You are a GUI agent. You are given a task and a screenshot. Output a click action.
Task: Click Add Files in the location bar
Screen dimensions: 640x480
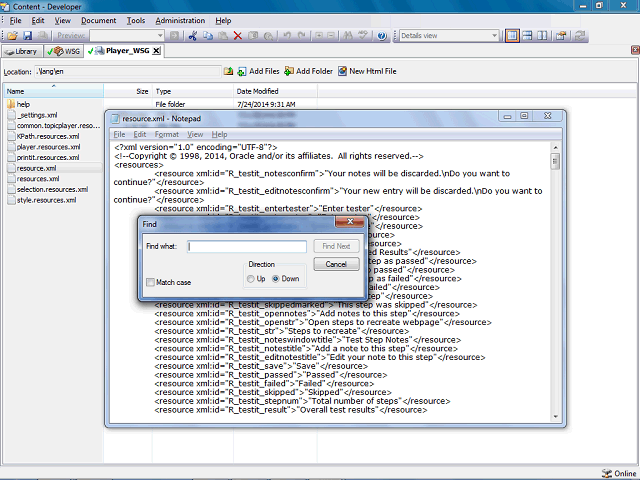tap(259, 71)
